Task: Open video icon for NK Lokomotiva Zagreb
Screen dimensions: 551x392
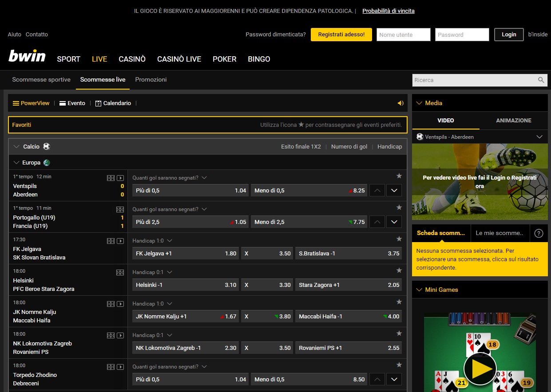Action: (120, 335)
